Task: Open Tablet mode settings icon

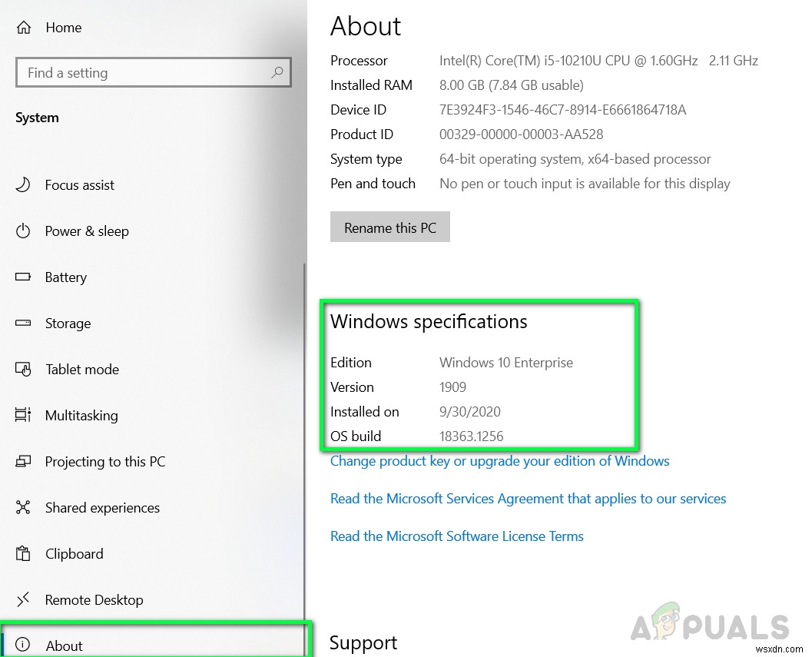Action: [23, 369]
